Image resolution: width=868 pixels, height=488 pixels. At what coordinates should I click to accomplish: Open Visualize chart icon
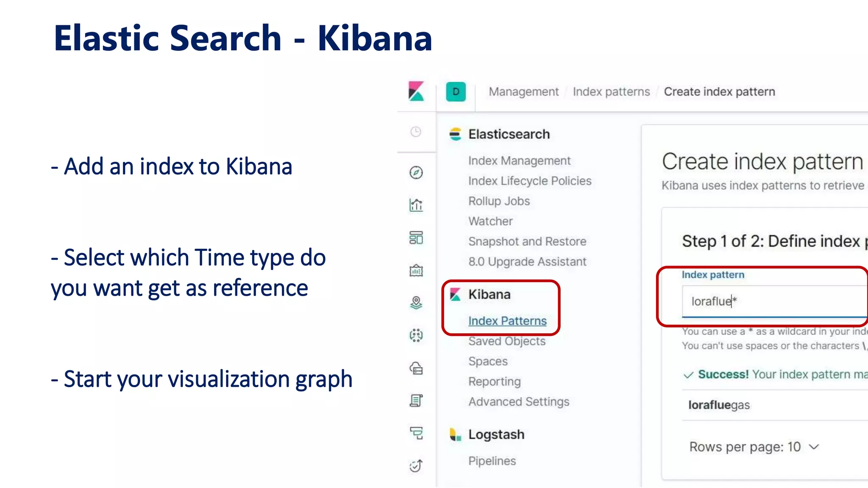tap(416, 205)
